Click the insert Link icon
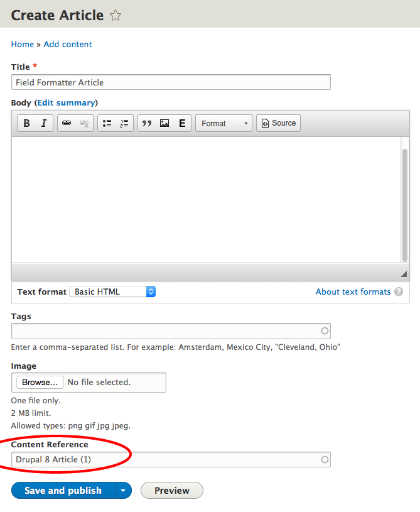 click(x=67, y=123)
